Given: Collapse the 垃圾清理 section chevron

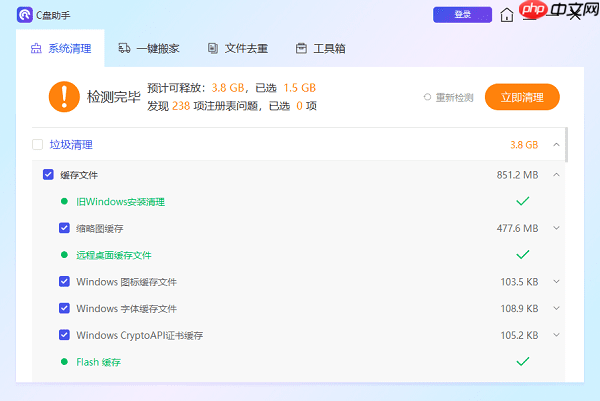Looking at the screenshot, I should click(556, 145).
